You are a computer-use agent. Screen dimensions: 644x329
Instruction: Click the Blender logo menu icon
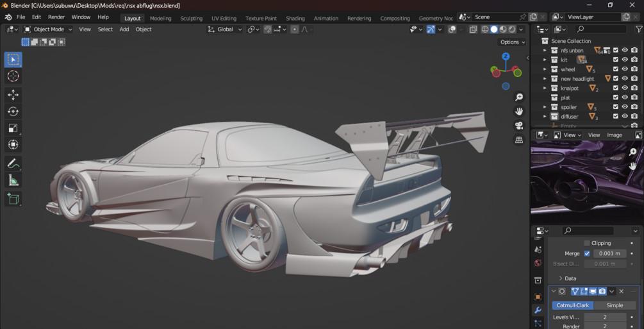click(8, 17)
